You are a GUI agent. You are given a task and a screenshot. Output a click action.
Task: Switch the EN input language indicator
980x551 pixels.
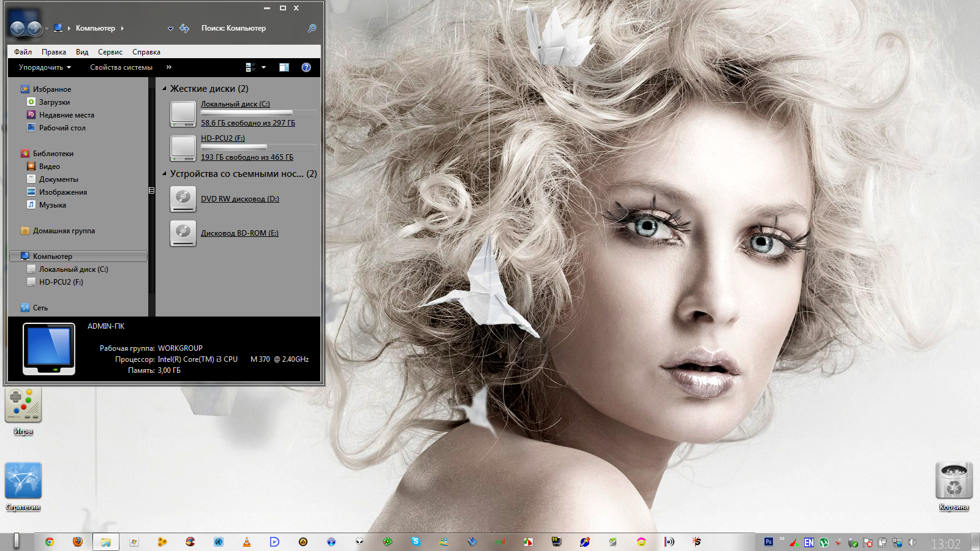click(809, 542)
